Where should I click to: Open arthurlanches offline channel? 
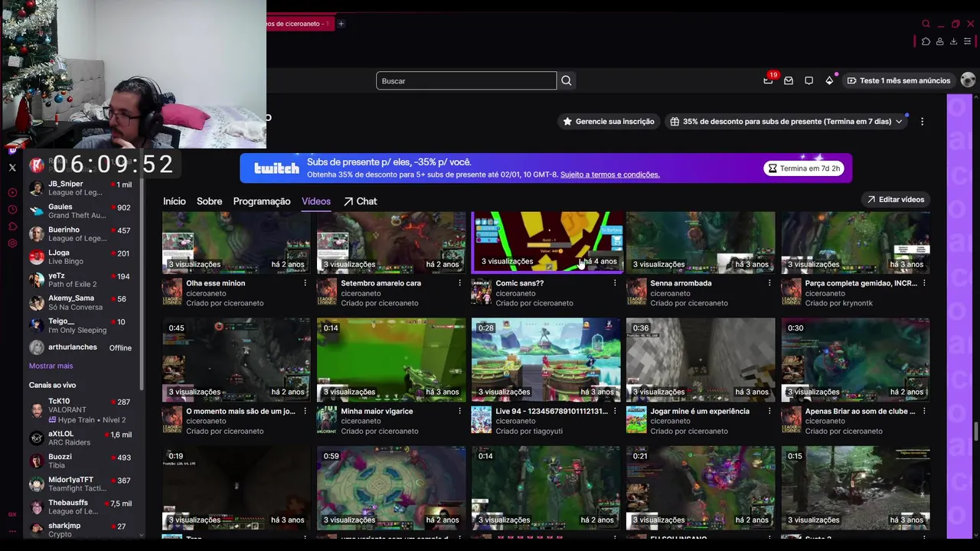pos(80,347)
